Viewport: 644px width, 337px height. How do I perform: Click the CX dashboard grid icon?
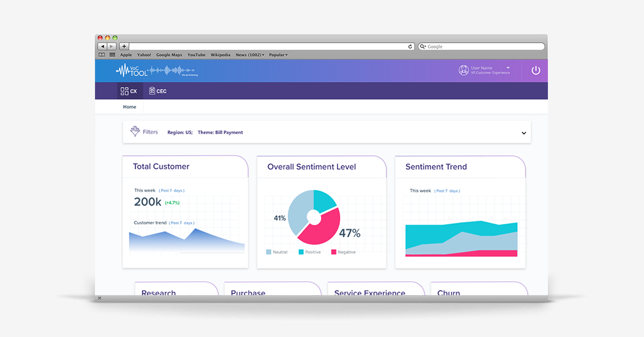point(125,91)
